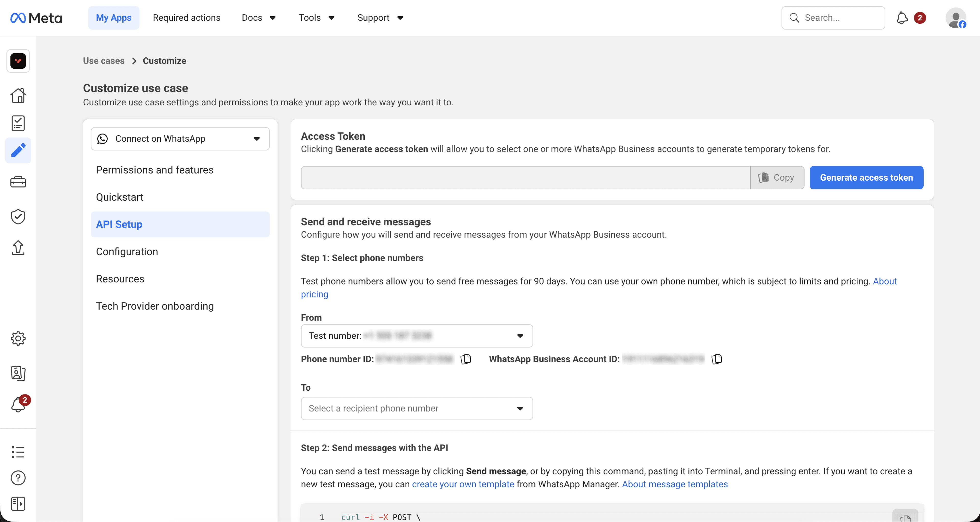Open the App roles icon in sidebar
This screenshot has width=980, height=522.
point(18,373)
